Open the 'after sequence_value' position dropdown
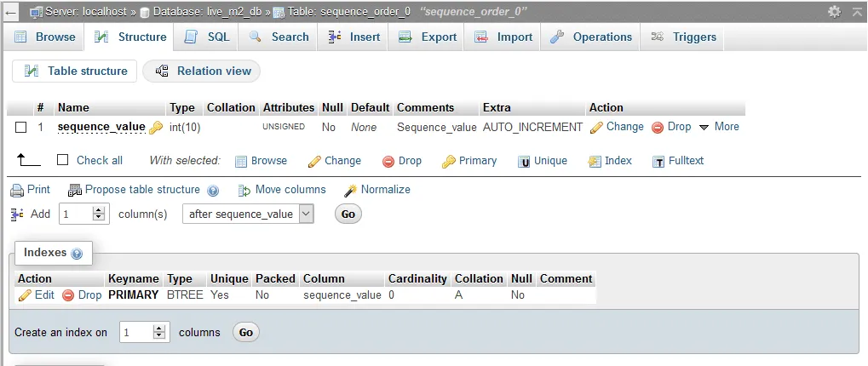The image size is (868, 366). pos(248,214)
